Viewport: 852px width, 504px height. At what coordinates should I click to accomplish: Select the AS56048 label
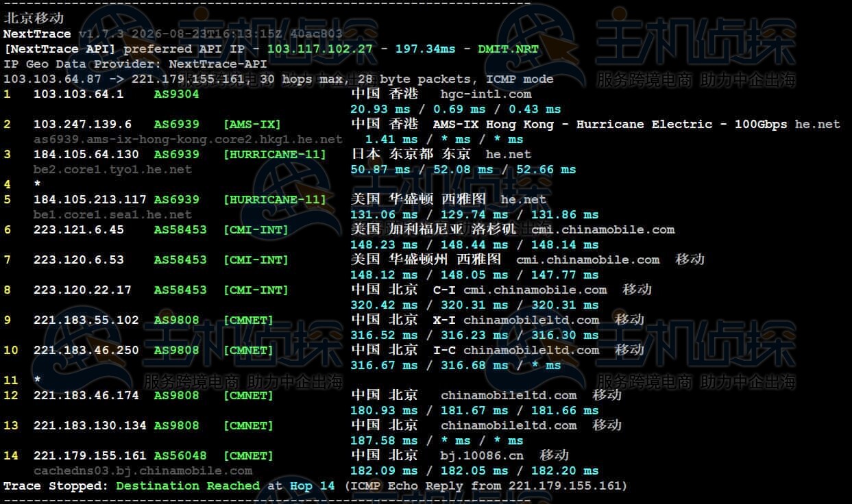180,455
